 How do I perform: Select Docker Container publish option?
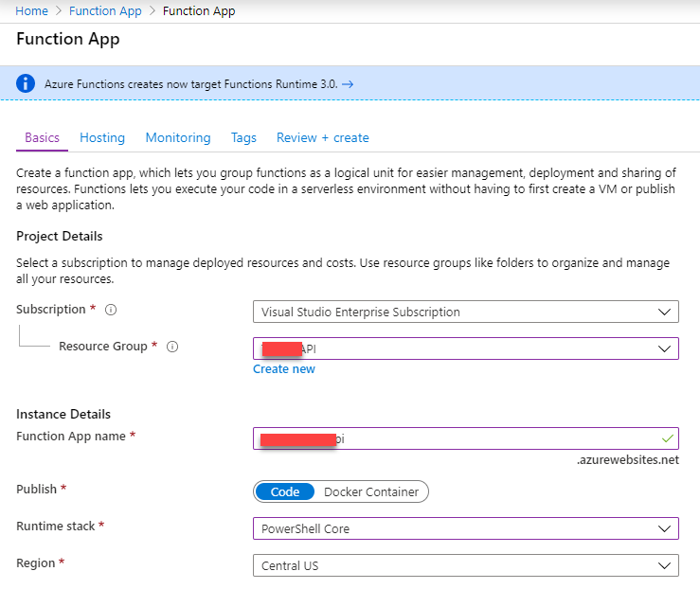click(x=370, y=491)
